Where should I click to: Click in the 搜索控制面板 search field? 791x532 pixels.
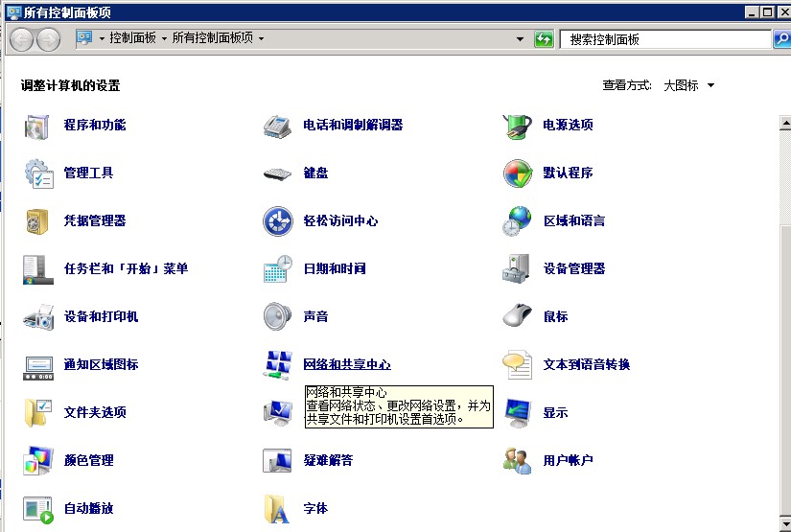tap(664, 39)
